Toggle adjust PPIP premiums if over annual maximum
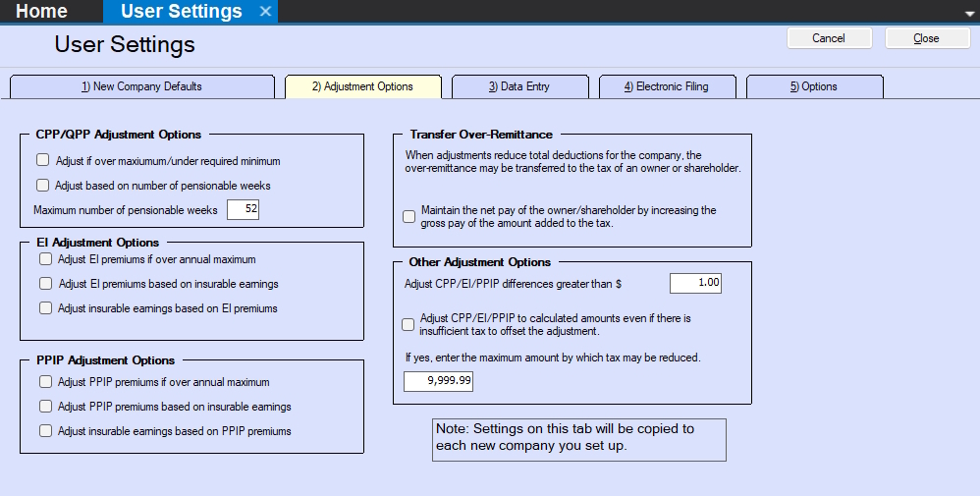Screen dimensions: 980x496 pos(45,382)
